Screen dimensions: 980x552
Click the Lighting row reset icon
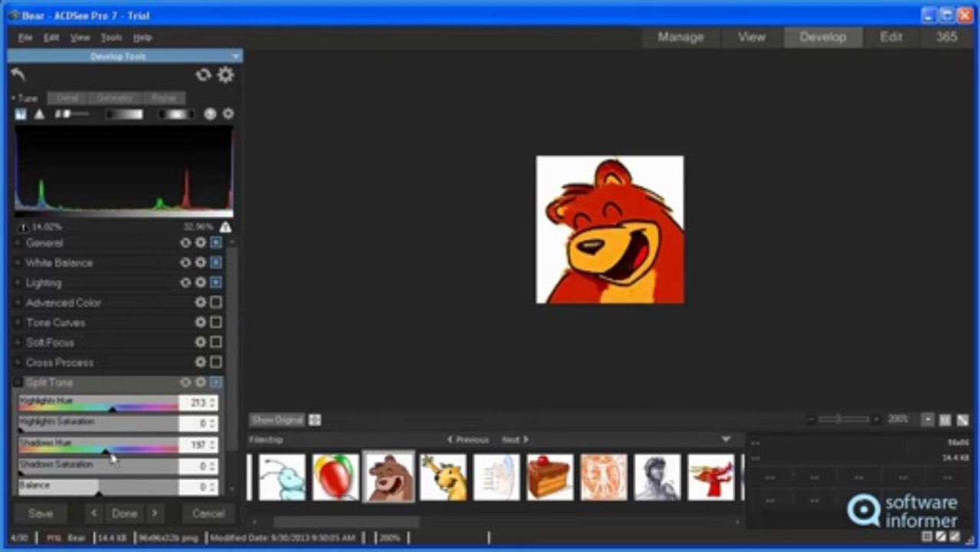click(185, 283)
